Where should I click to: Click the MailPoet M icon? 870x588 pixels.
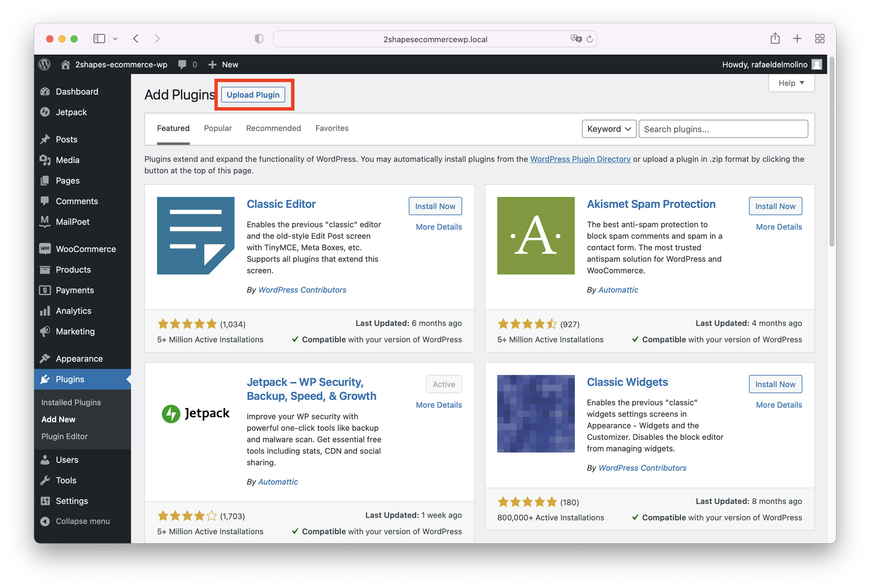(45, 222)
